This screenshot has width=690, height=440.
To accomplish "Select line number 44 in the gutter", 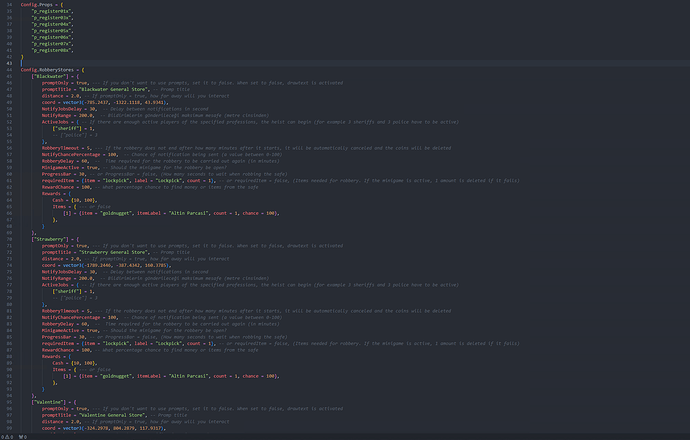I will click(9, 70).
